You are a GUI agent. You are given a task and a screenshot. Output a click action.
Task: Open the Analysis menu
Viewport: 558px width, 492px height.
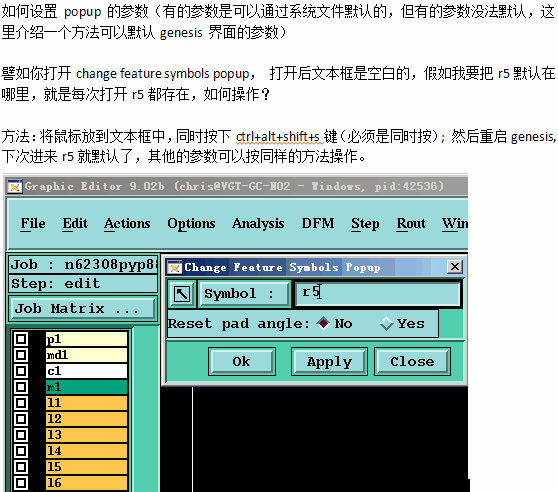point(258,224)
